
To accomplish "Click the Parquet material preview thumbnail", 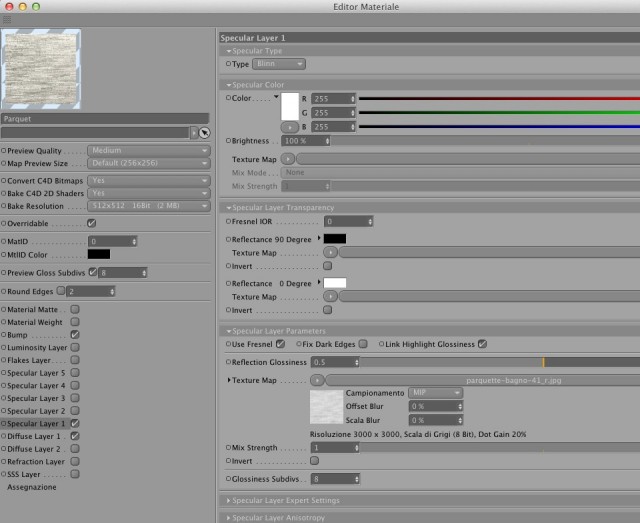I will point(41,69).
